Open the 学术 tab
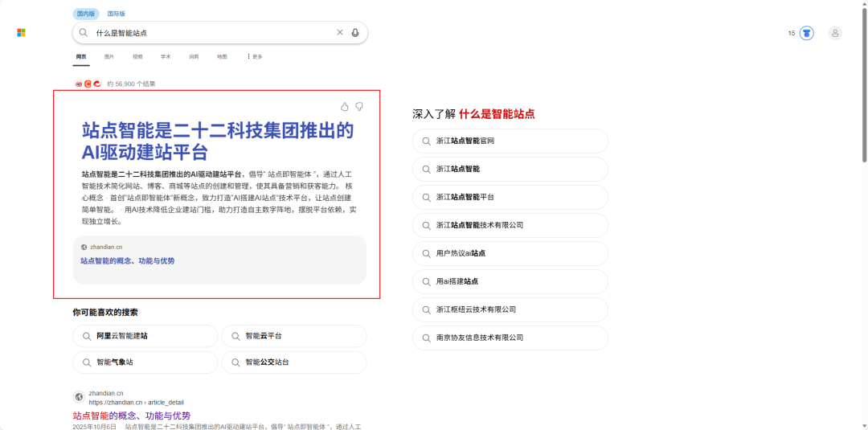The width and height of the screenshot is (868, 430). pos(166,56)
